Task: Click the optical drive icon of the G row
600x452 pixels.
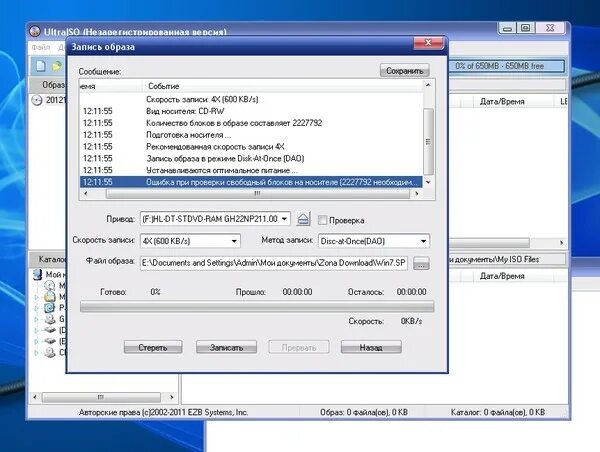Action: tap(50, 319)
